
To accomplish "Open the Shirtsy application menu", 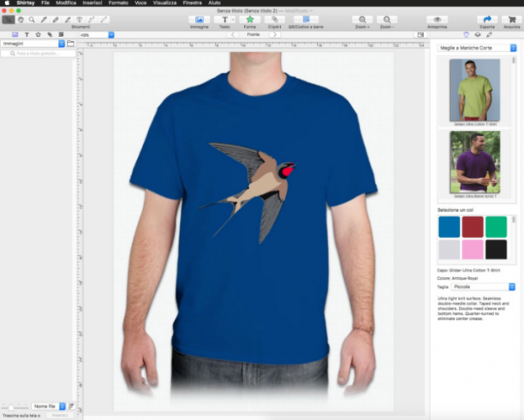I will [26, 3].
